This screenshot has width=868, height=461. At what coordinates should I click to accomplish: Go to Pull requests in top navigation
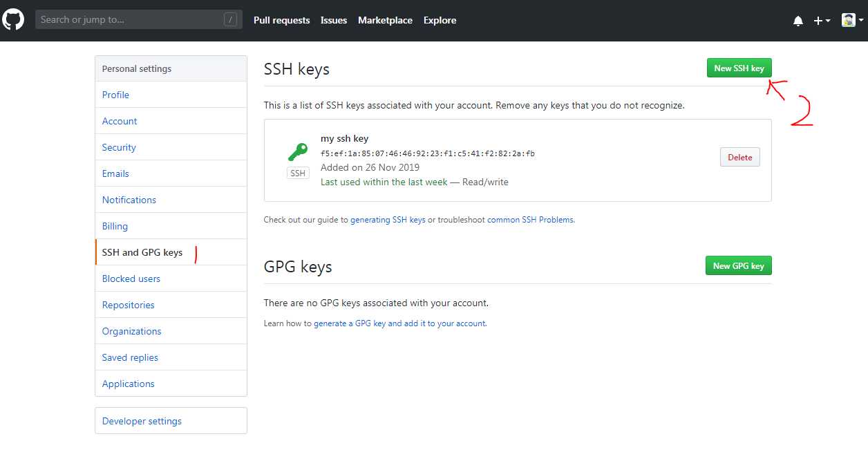point(281,20)
